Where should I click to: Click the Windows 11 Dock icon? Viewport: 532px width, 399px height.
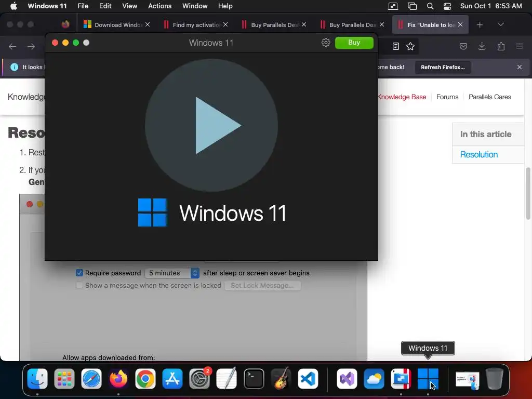point(428,379)
